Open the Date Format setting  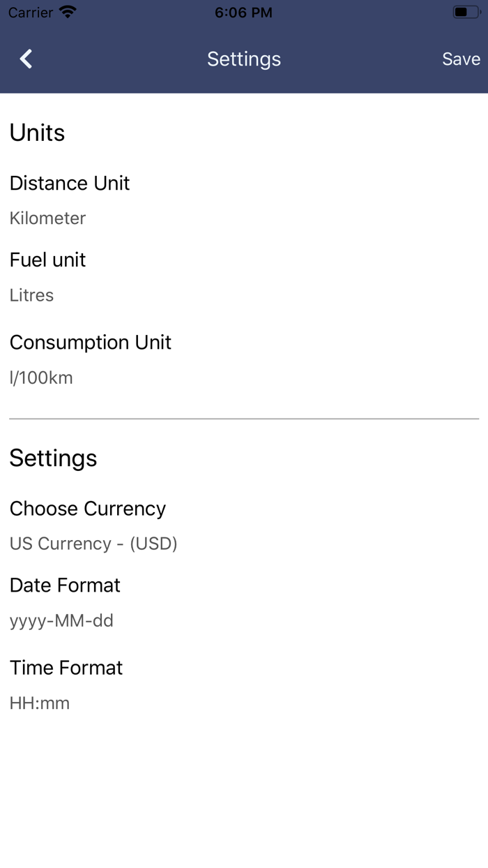tap(65, 585)
